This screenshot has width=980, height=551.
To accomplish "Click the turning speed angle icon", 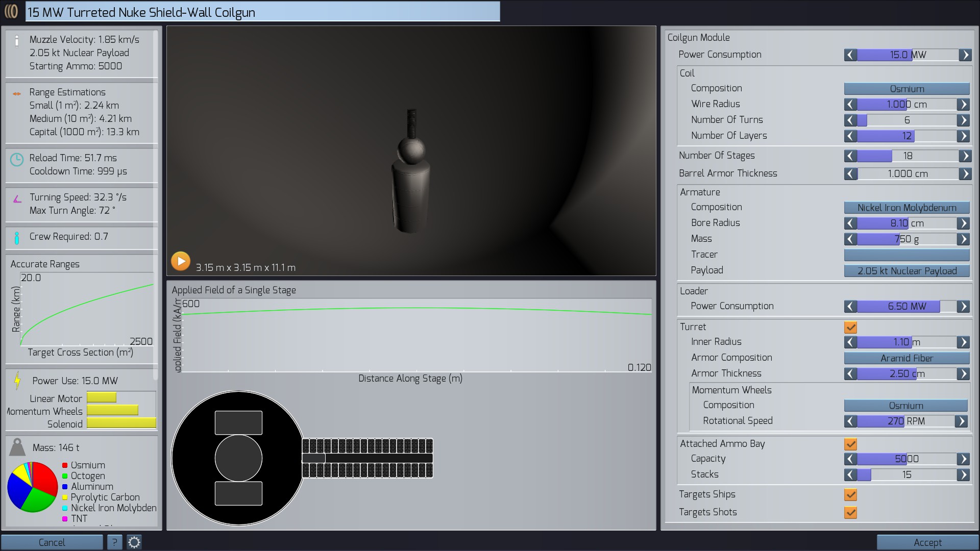I will [x=17, y=198].
